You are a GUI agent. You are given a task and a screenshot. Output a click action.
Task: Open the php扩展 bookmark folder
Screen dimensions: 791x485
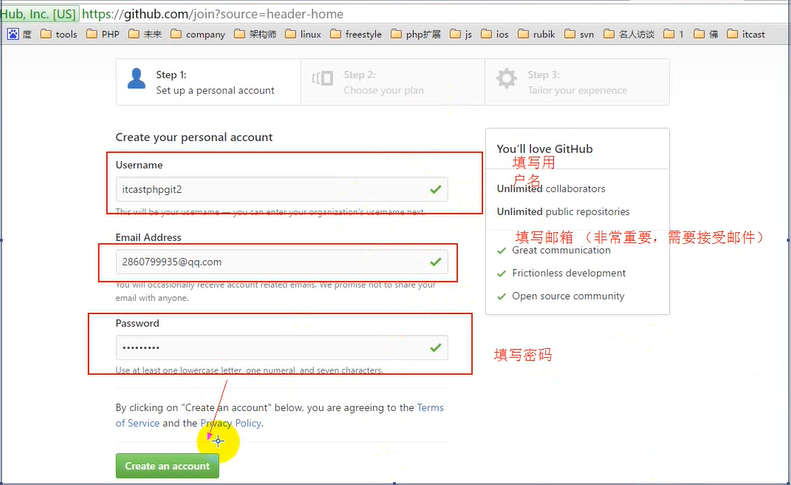tap(416, 34)
